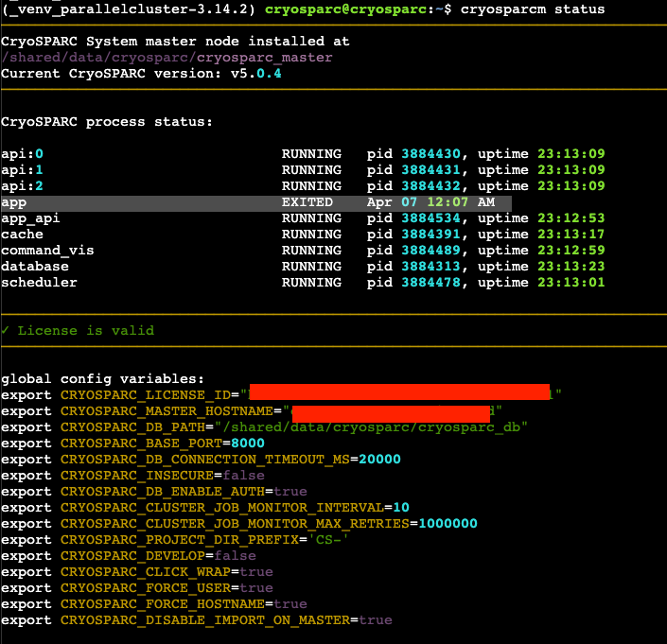Click the green License valid checkmark
667x644 pixels.
point(7,331)
